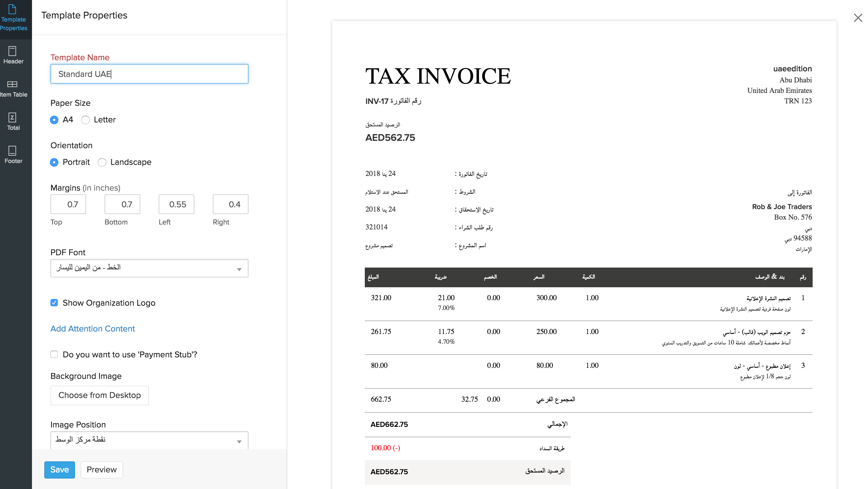This screenshot has height=489, width=868.
Task: Open the Total section icon
Action: point(13,121)
